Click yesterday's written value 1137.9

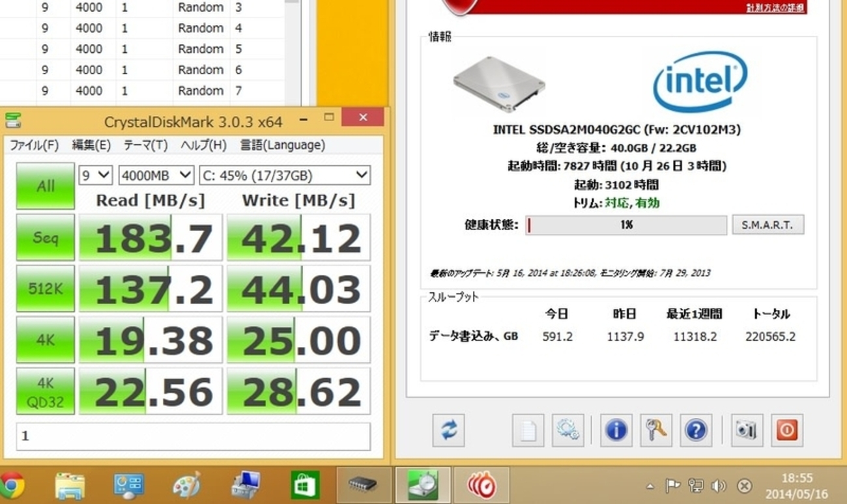tap(624, 337)
